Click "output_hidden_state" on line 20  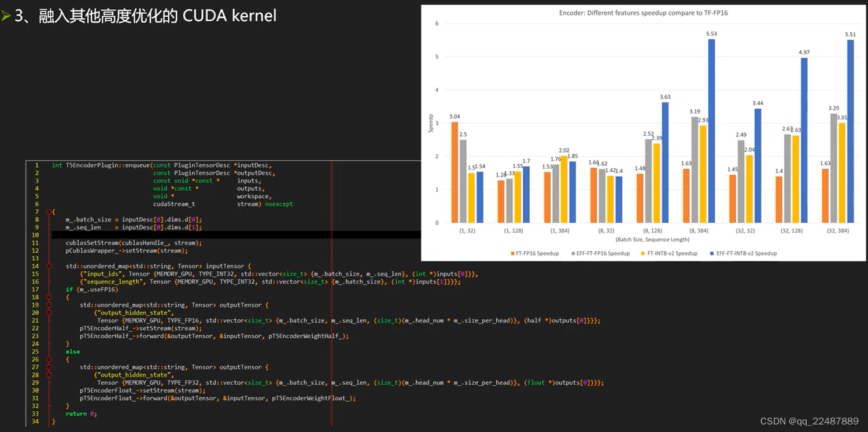pyautogui.click(x=135, y=313)
